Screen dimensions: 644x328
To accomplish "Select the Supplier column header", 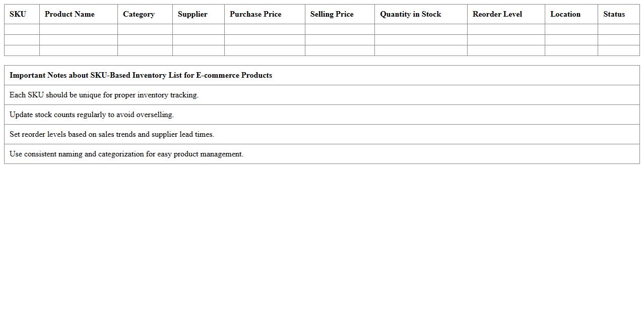I will tap(192, 14).
